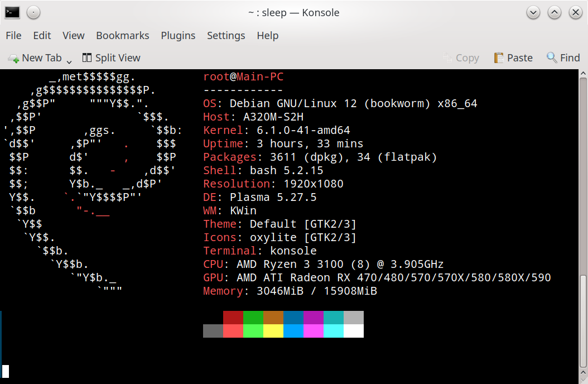Click the shell value 'bash 5.2.15'
This screenshot has width=588, height=384.
(x=287, y=170)
